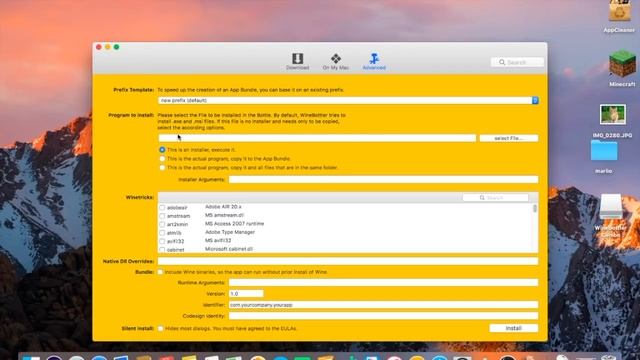Click the Version field showing 1.0
This screenshot has width=640, height=360.
pyautogui.click(x=246, y=293)
